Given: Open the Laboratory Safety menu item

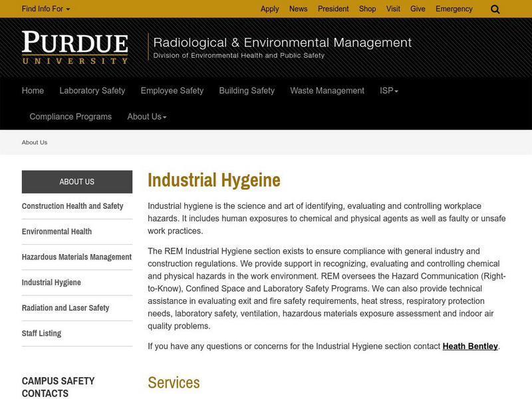Looking at the screenshot, I should (92, 90).
